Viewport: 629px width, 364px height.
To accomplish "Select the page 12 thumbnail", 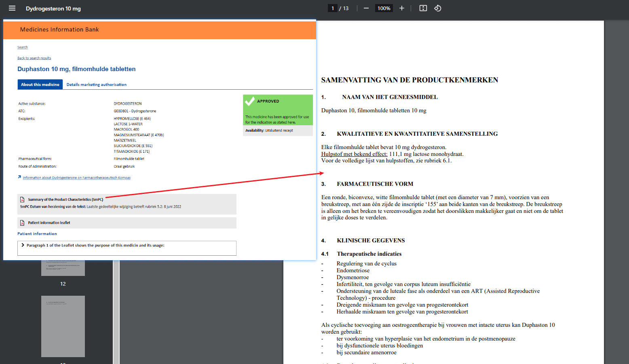I will pyautogui.click(x=63, y=268).
